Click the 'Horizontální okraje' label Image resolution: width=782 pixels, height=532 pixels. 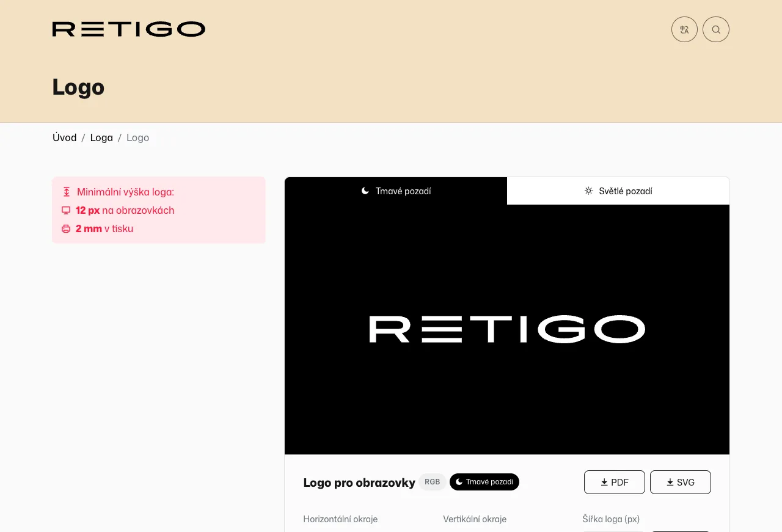click(340, 519)
